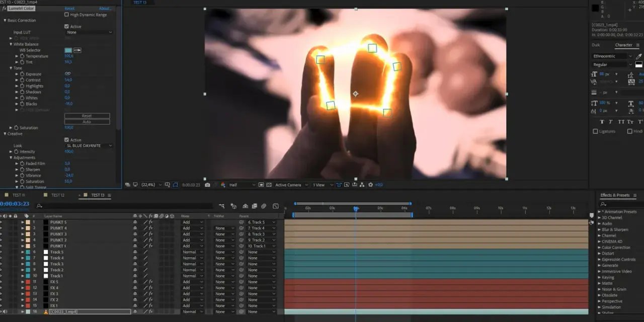Image resolution: width=644 pixels, height=322 pixels.
Task: Click the timeline layer search field
Action: [x=126, y=206]
